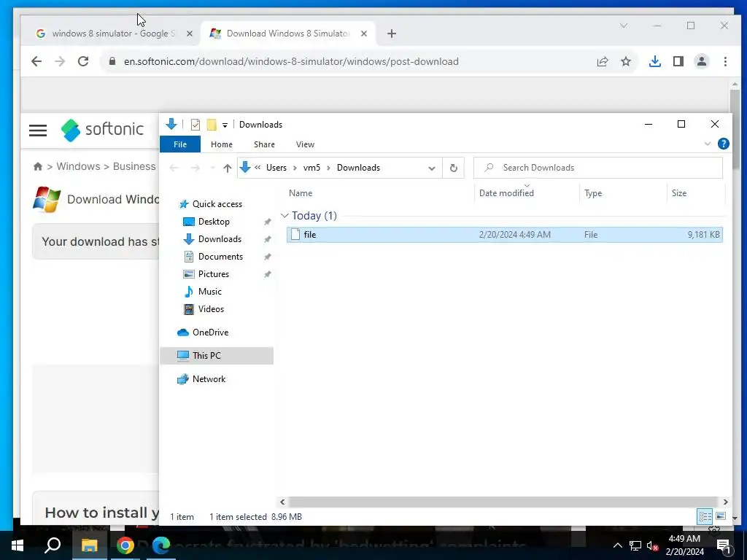Open the Customize Quick Access Toolbar dropdown
747x560 pixels.
[x=225, y=125]
